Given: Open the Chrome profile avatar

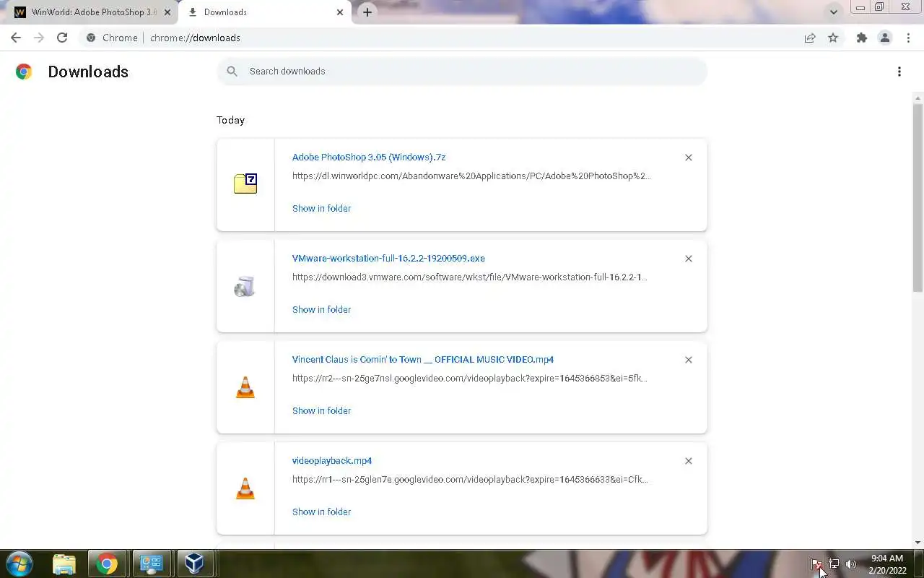Looking at the screenshot, I should (884, 38).
